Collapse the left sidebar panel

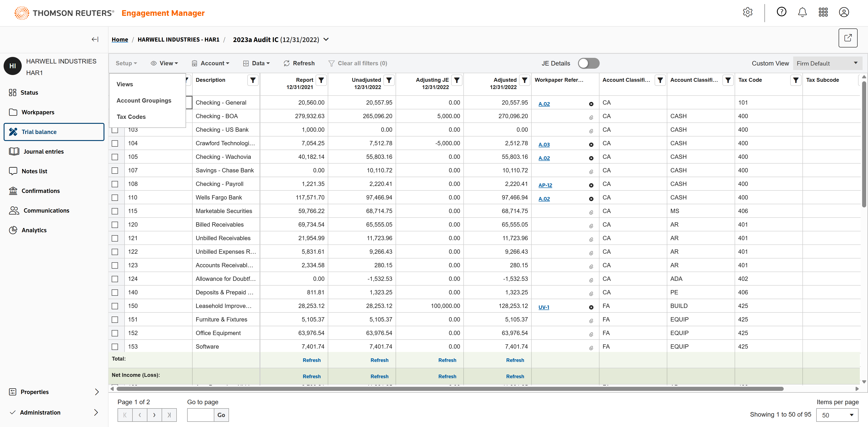tap(95, 39)
